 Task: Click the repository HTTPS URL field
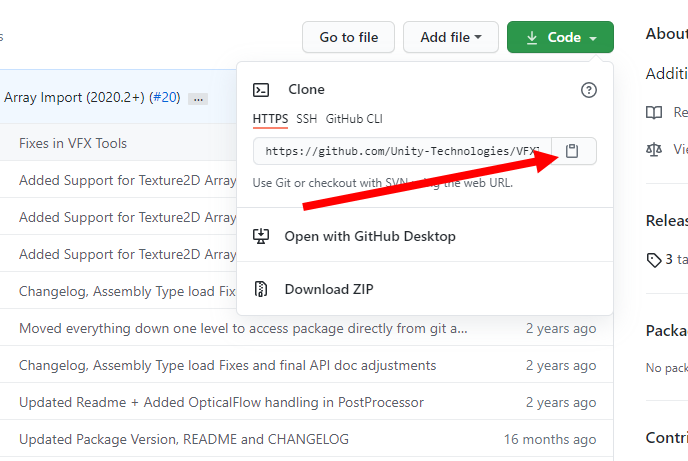pyautogui.click(x=402, y=151)
